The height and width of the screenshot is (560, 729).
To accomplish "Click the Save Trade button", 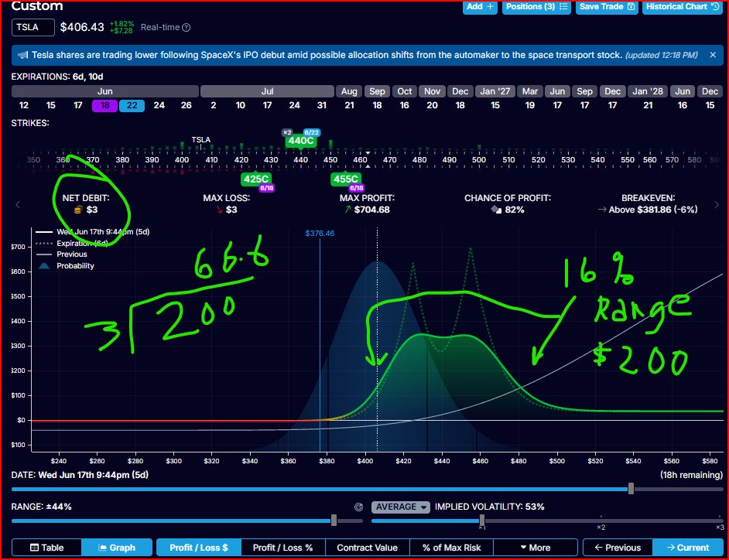I will tap(607, 7).
